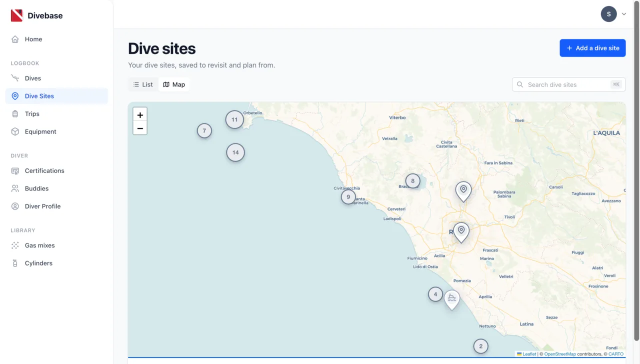This screenshot has width=640, height=364.
Task: Open the S user avatar
Action: 608,14
